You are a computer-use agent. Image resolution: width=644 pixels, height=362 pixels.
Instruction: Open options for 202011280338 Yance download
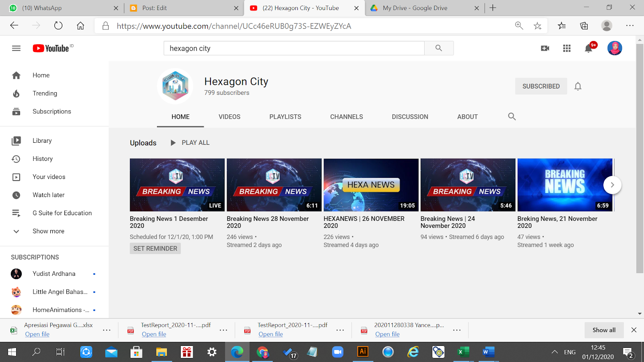tap(457, 330)
